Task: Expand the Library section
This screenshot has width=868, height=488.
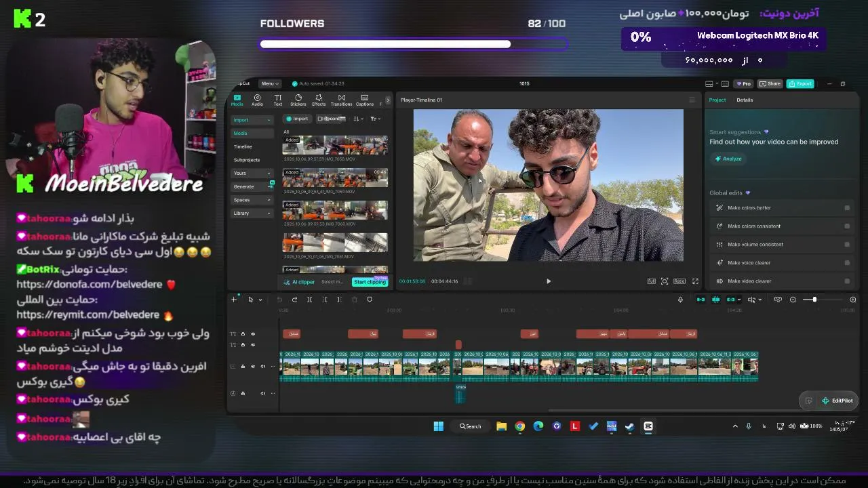Action: coord(252,213)
